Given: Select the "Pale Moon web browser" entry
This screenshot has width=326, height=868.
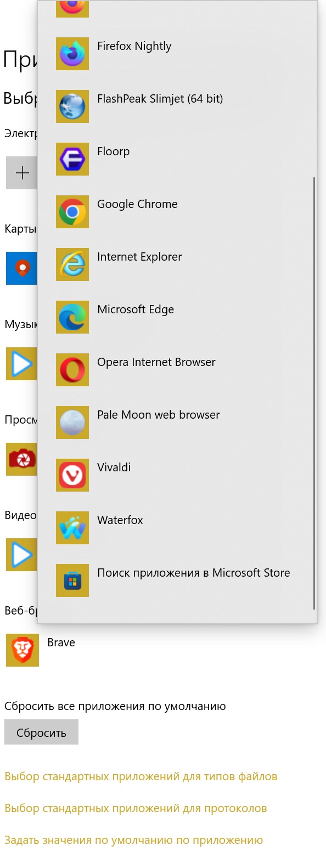Looking at the screenshot, I should (x=177, y=422).
